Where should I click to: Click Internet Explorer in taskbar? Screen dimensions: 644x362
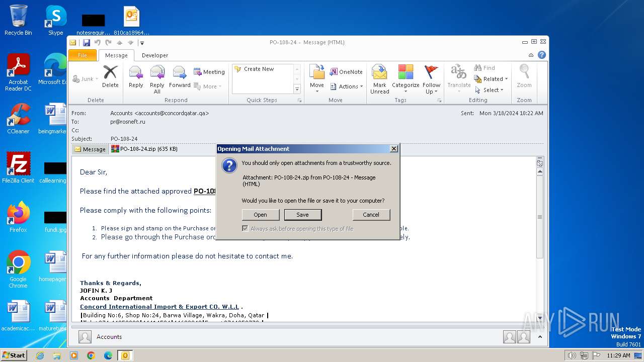click(40, 355)
